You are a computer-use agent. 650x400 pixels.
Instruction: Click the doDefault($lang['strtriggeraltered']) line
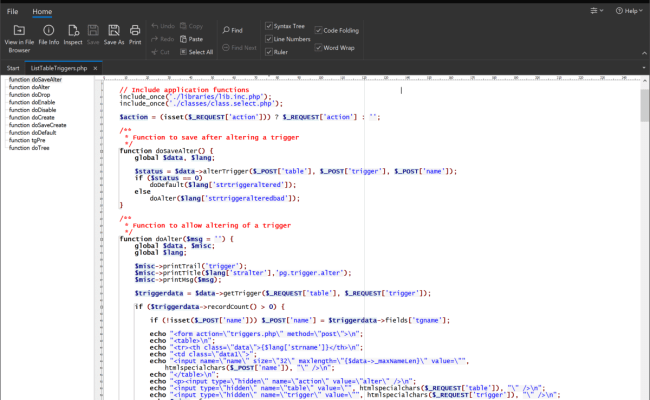(x=223, y=185)
